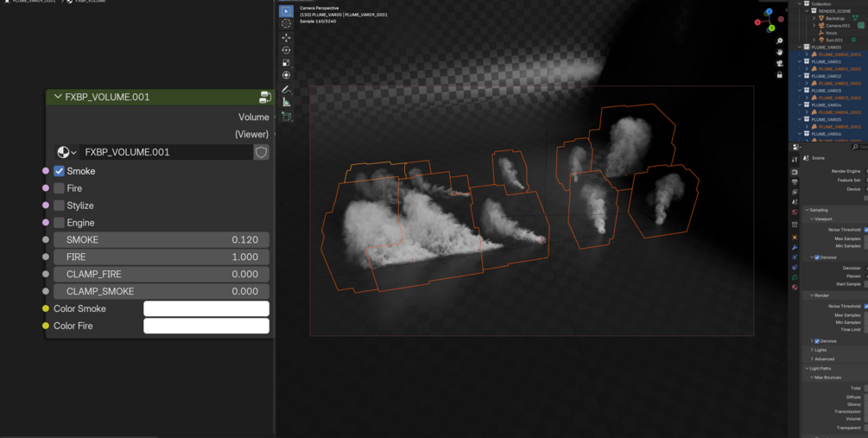Viewport: 868px width, 438px height.
Task: Click the node group edit icon in FXBP_VOLUME.001 header
Action: click(x=265, y=97)
